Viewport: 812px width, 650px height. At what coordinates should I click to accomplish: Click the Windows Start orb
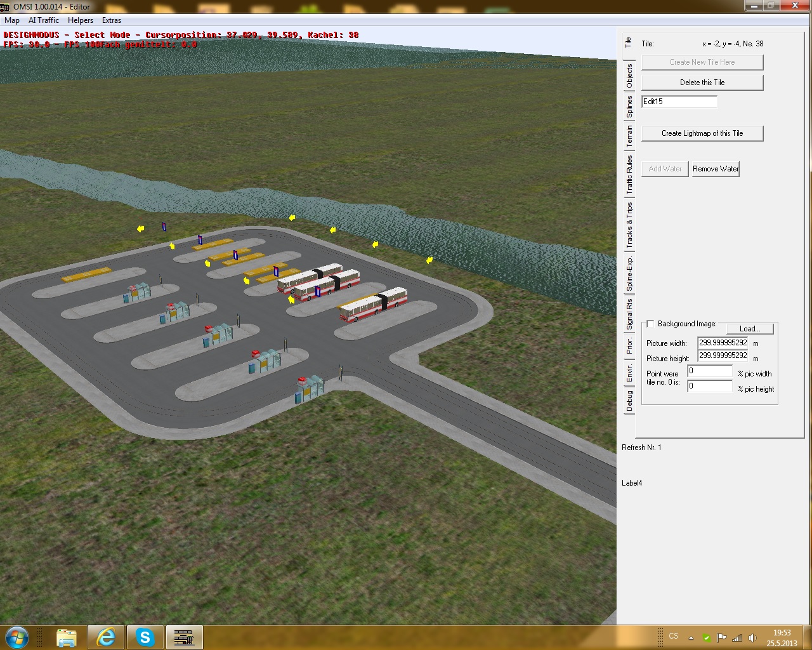tap(17, 637)
